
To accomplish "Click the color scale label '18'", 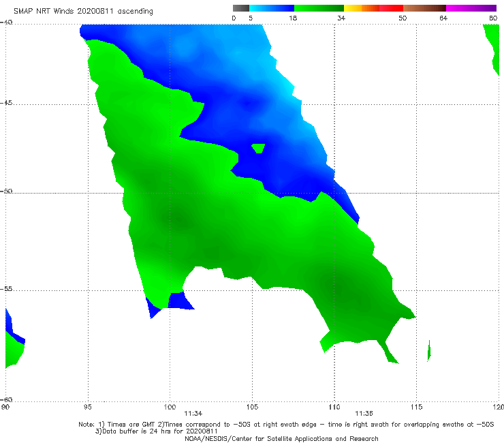I will (293, 18).
